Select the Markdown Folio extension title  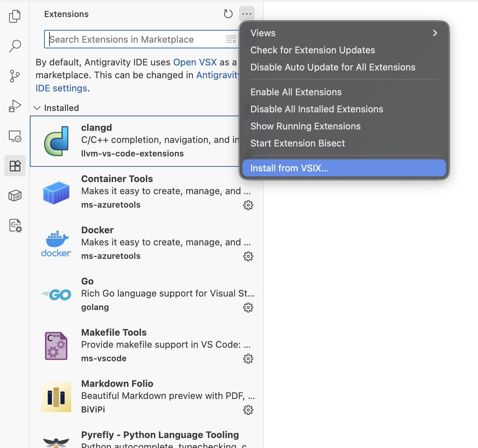tap(117, 384)
